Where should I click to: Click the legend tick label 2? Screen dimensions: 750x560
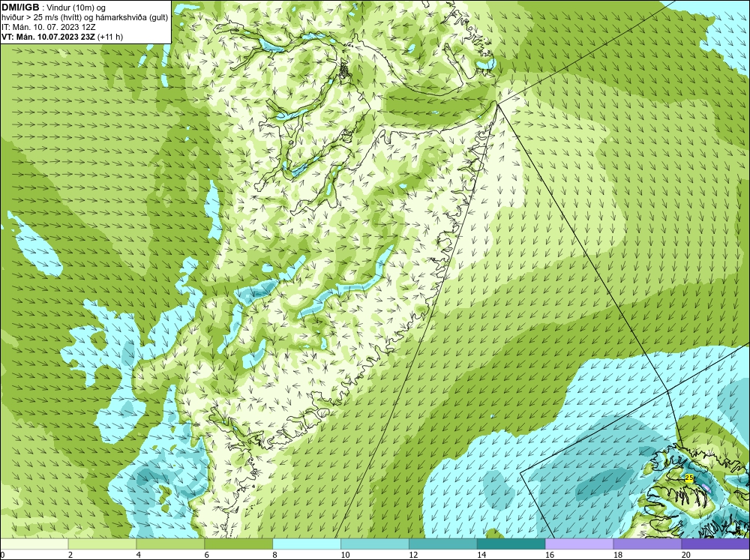tap(70, 555)
